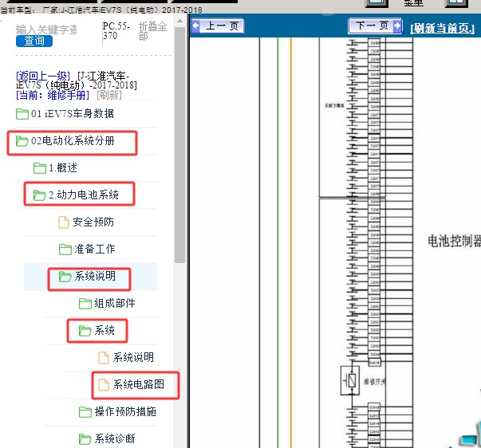481x448 pixels.
Task: Click folder icon of highlighted 系统说明 folder
Action: [x=65, y=277]
